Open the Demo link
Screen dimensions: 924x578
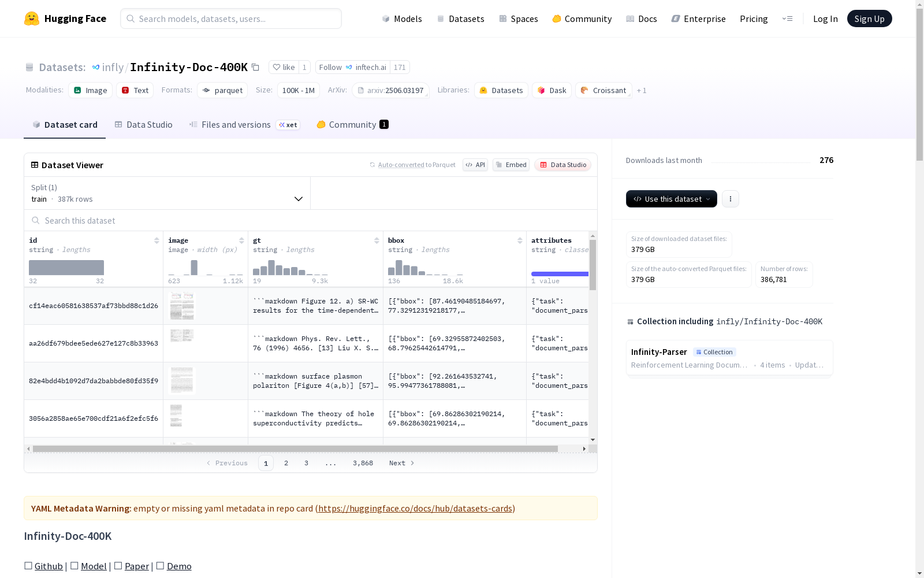179,566
